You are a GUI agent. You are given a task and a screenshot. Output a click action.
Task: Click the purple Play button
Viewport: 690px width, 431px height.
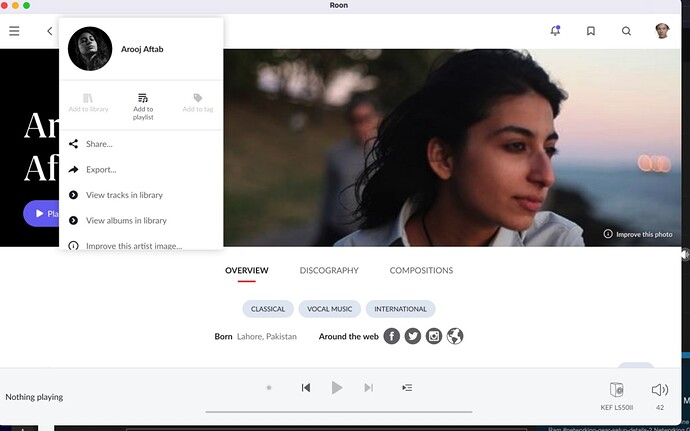41,214
